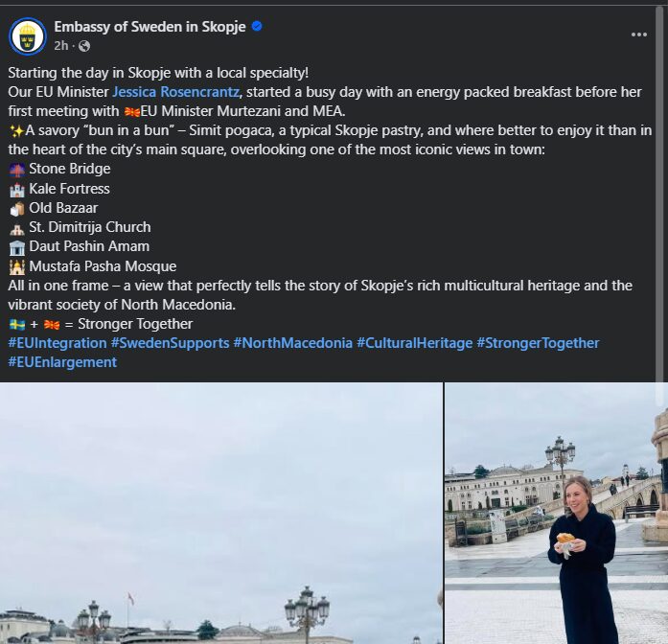Open Jessica Rosencrantz's profile link
Screen dimensions: 668x644
click(177, 92)
